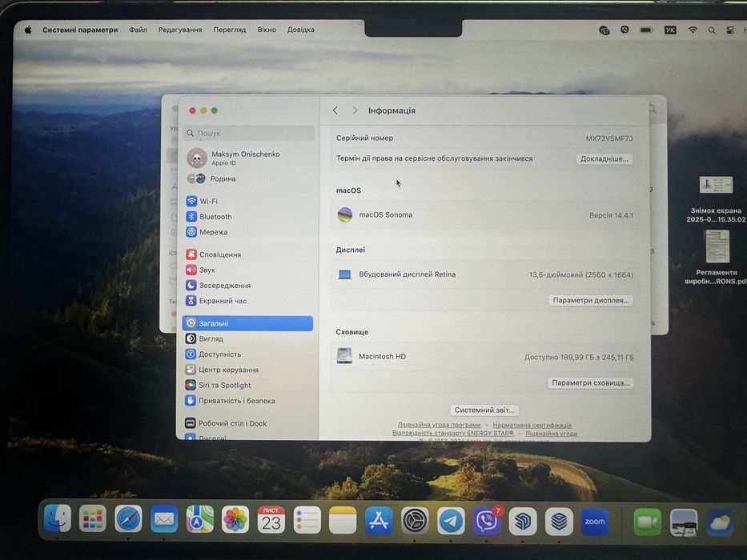Click the Пошук search field
This screenshot has height=560, width=747.
pos(249,133)
